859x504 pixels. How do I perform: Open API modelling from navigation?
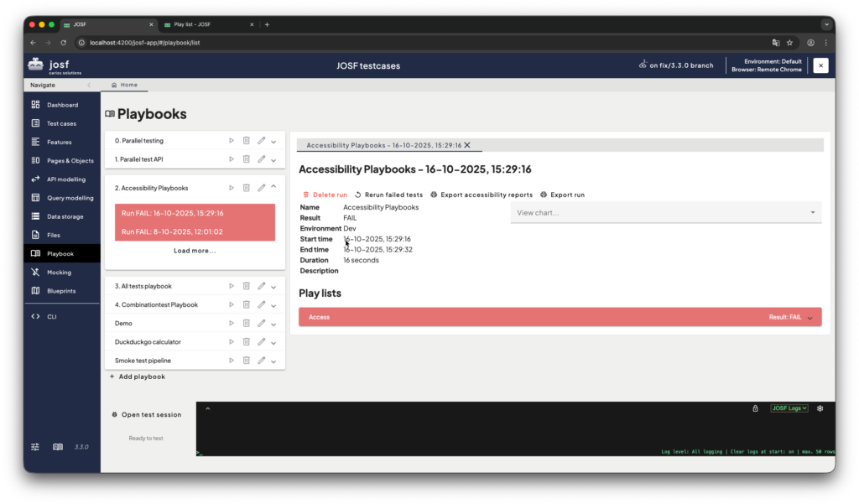coord(65,179)
